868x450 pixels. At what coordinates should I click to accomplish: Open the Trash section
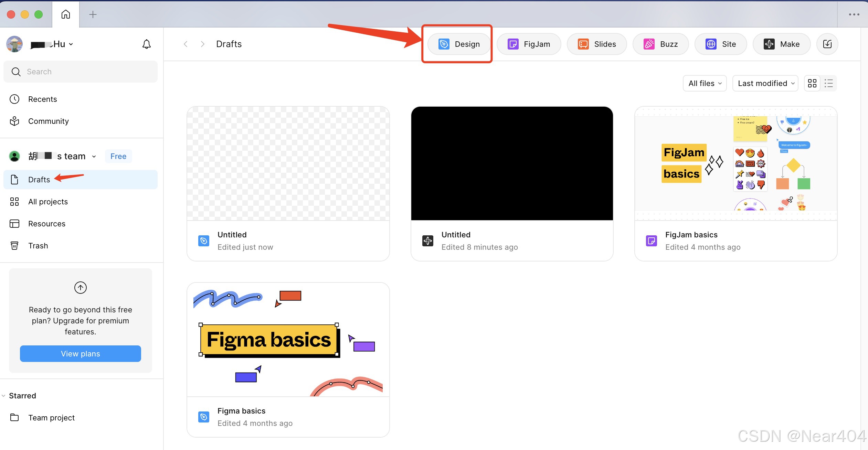(x=38, y=245)
